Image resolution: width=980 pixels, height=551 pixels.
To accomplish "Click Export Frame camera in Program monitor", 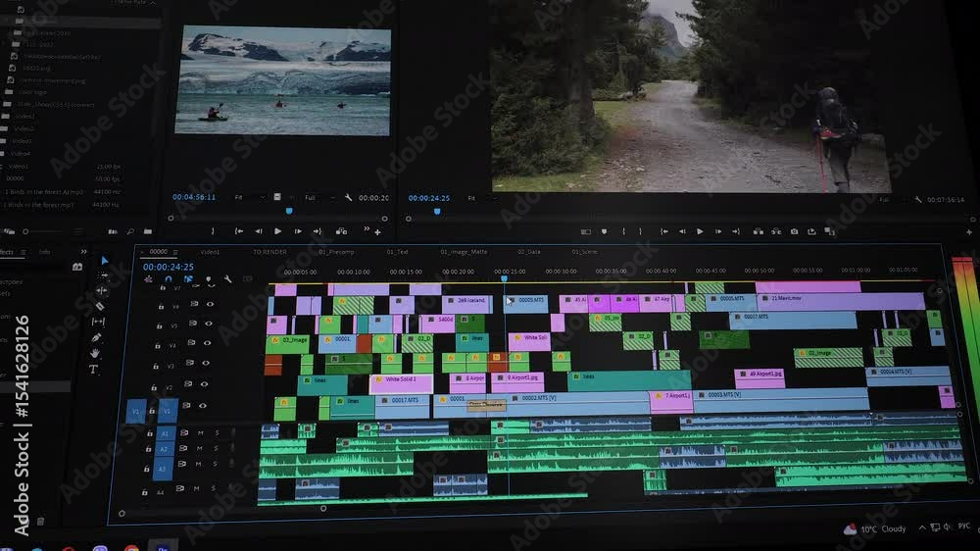I will tap(794, 231).
